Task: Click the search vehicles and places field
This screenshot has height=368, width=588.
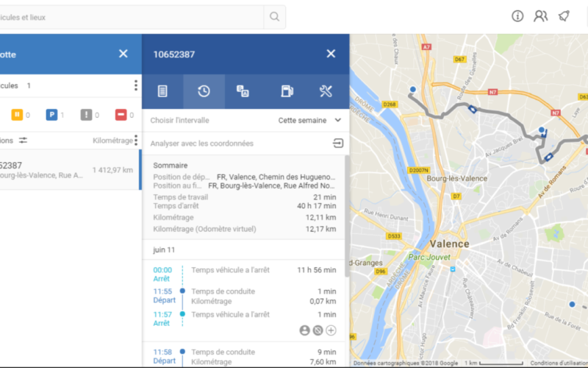Action: (132, 17)
